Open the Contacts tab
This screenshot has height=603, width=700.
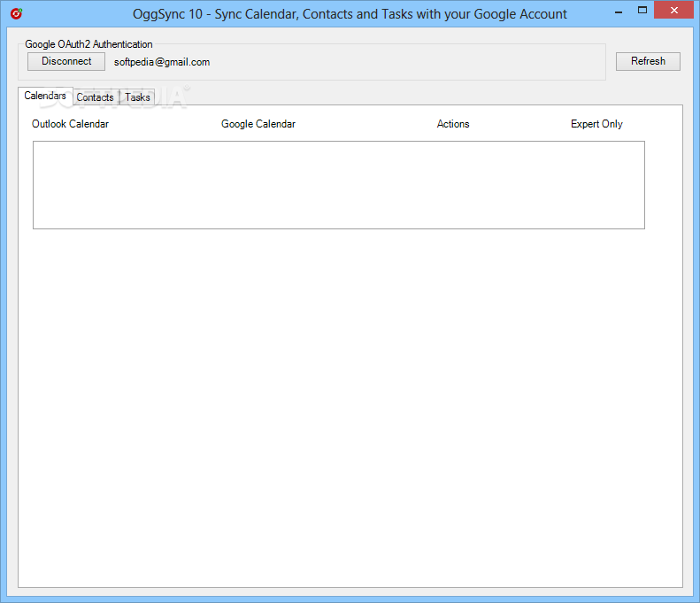pos(95,97)
